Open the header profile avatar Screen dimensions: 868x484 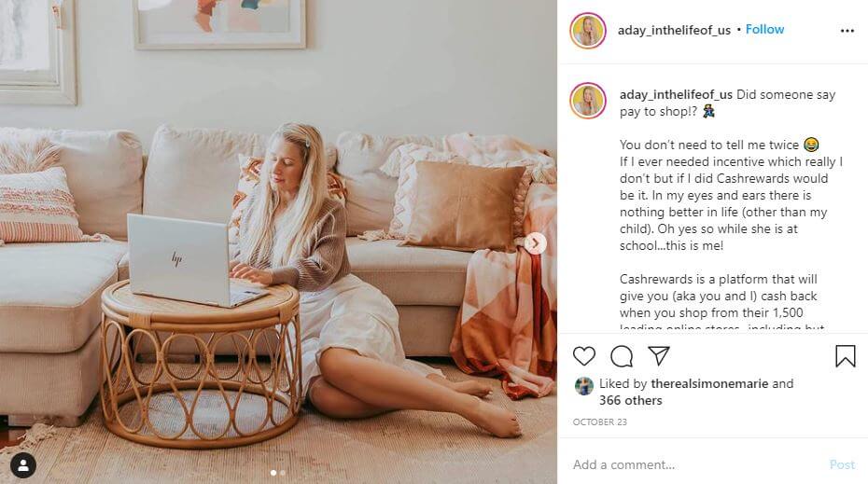click(588, 31)
